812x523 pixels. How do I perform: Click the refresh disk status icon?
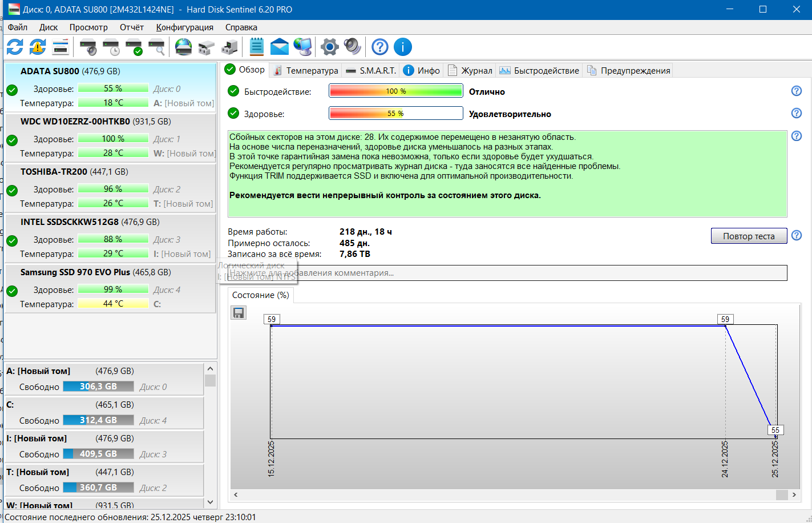[15, 47]
